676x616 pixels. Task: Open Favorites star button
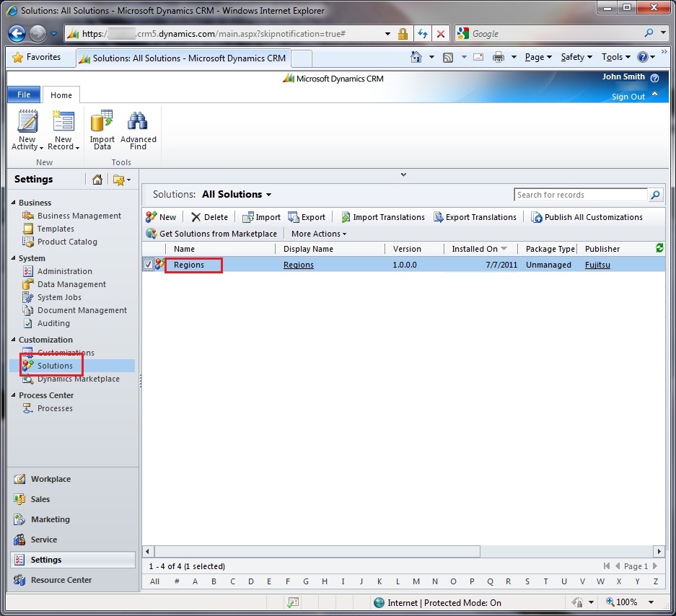[x=36, y=57]
